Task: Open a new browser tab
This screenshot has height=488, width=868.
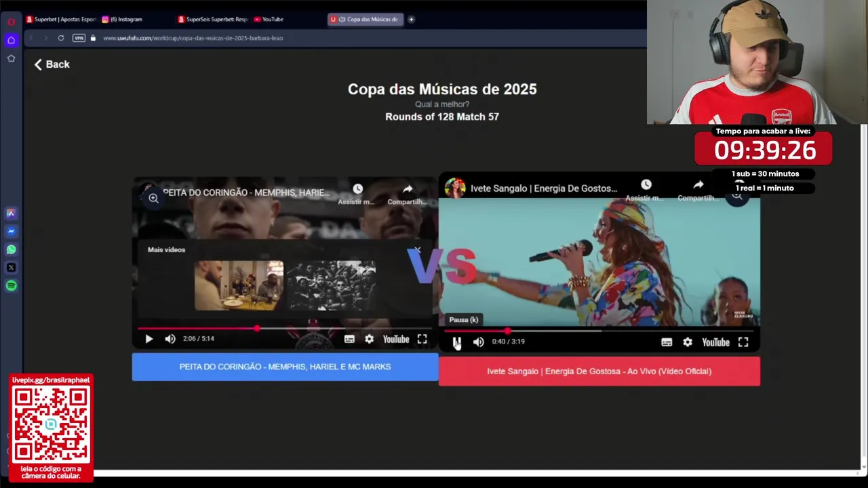Action: coord(411,19)
